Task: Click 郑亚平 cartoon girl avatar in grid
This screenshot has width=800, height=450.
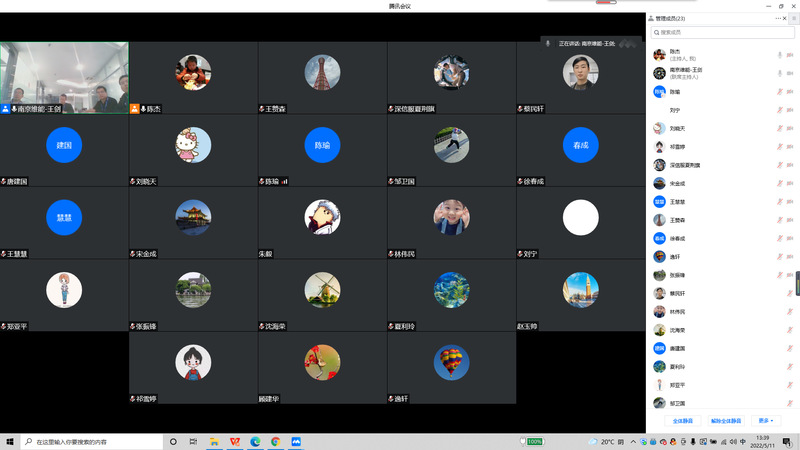Action: [x=64, y=290]
